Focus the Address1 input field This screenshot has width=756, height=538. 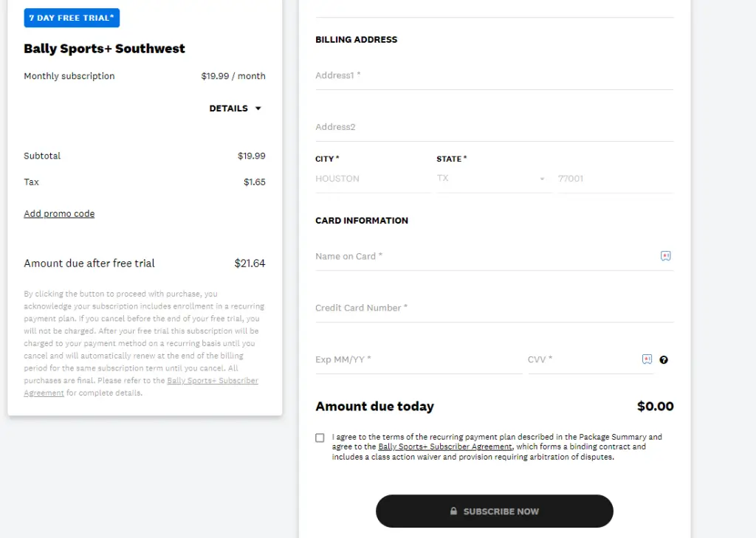pos(494,76)
